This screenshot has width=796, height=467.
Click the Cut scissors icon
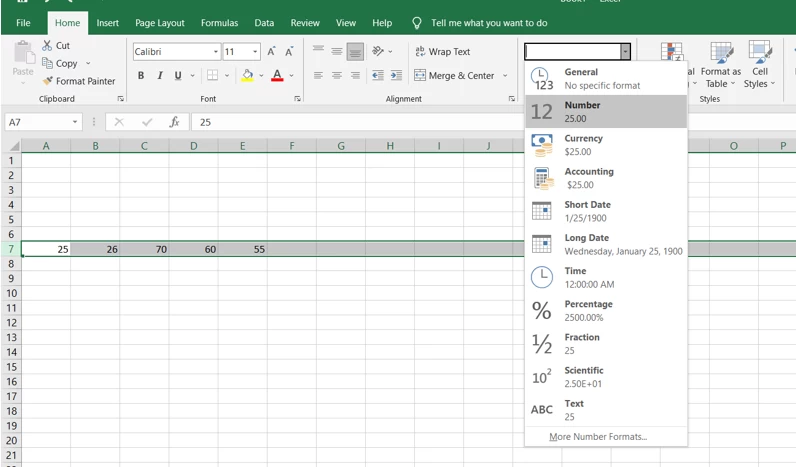[47, 45]
